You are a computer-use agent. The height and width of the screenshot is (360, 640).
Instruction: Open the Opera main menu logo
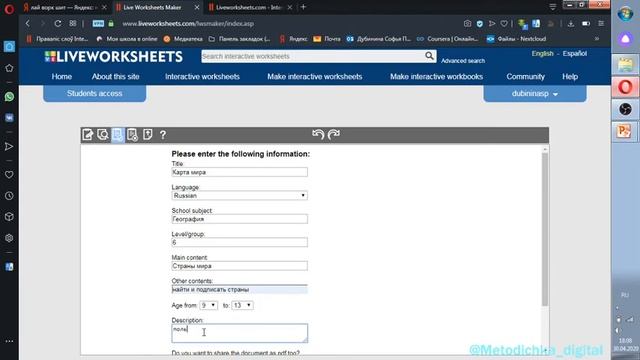click(9, 9)
